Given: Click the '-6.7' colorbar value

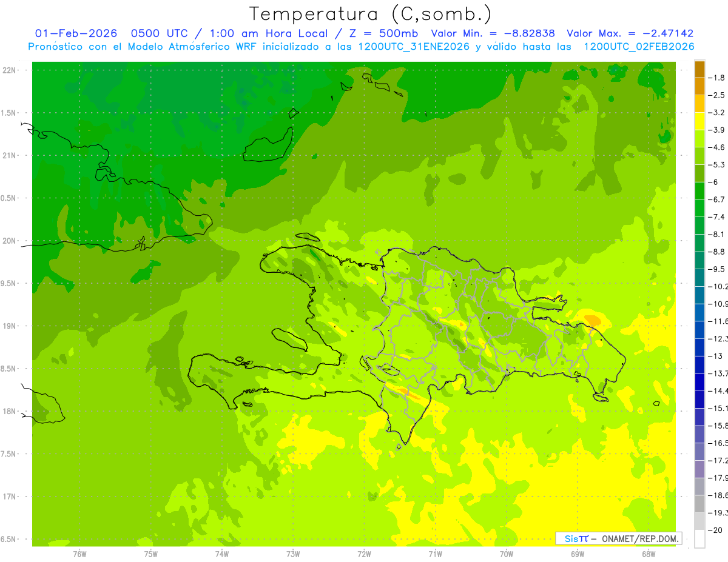Looking at the screenshot, I should pyautogui.click(x=717, y=199).
